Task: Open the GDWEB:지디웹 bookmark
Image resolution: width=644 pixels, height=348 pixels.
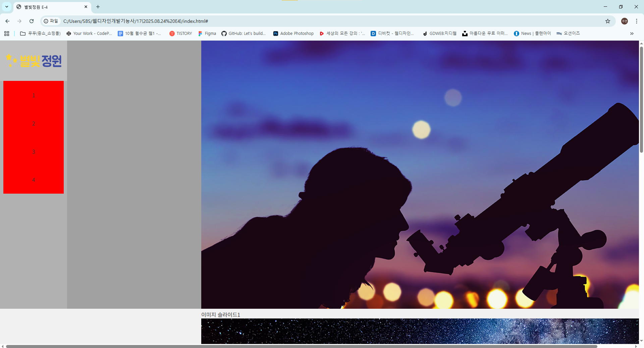Action: tap(440, 34)
